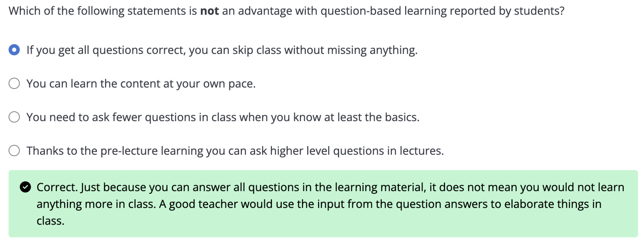Click the black checkmark icon in feedback

[25, 187]
